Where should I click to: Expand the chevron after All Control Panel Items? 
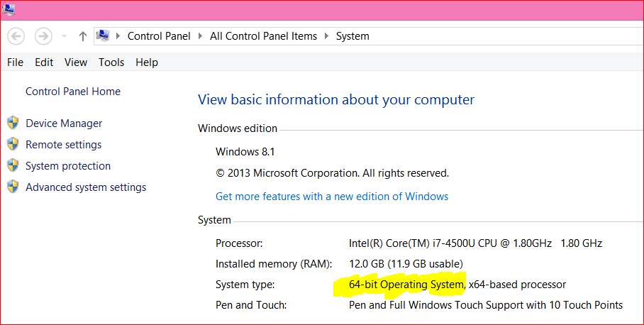[x=326, y=35]
